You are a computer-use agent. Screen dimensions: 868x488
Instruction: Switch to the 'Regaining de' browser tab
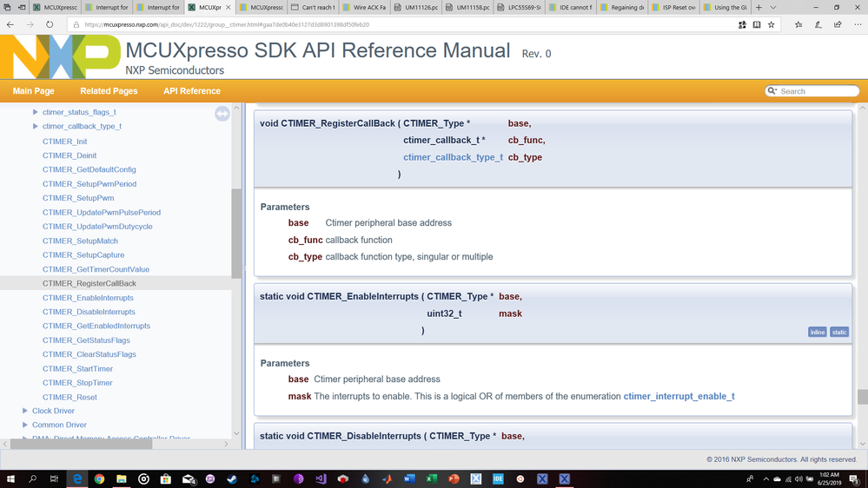622,7
